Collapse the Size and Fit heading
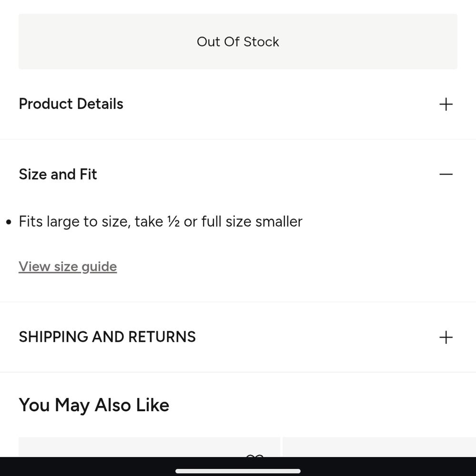This screenshot has width=476, height=476. pyautogui.click(x=58, y=174)
